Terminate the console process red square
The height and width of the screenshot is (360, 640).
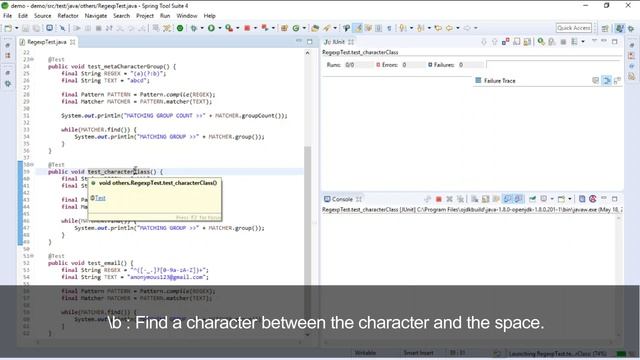[x=439, y=199]
